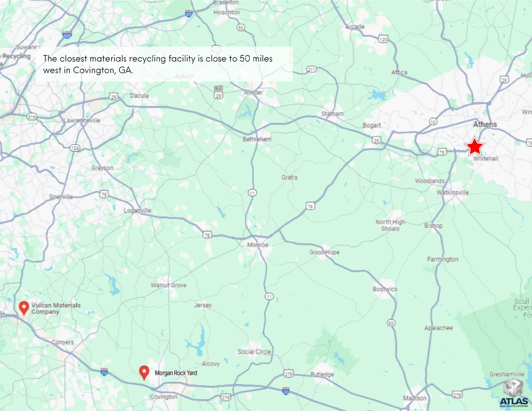Click the I-85 interstate shield near Hoschton
This screenshot has height=411, width=532.
click(x=189, y=14)
